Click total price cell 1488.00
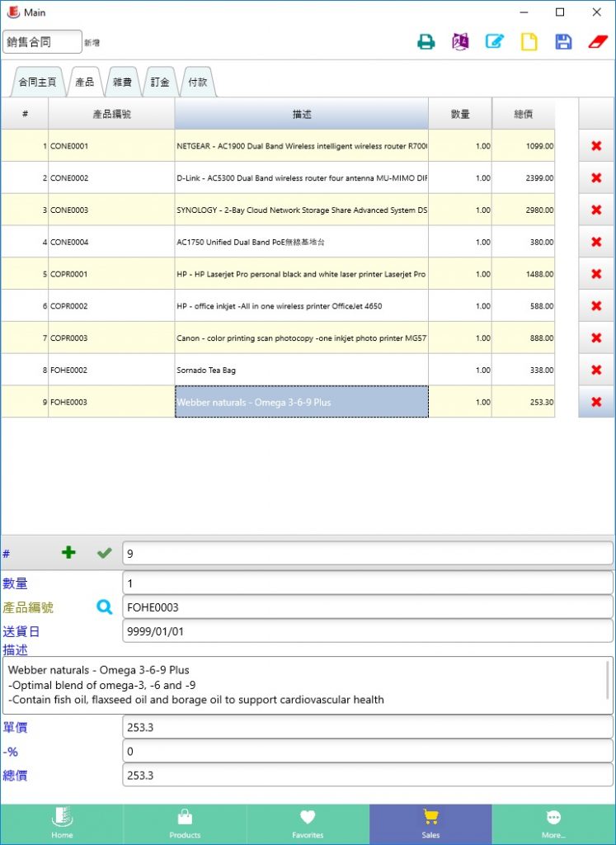 click(x=524, y=274)
